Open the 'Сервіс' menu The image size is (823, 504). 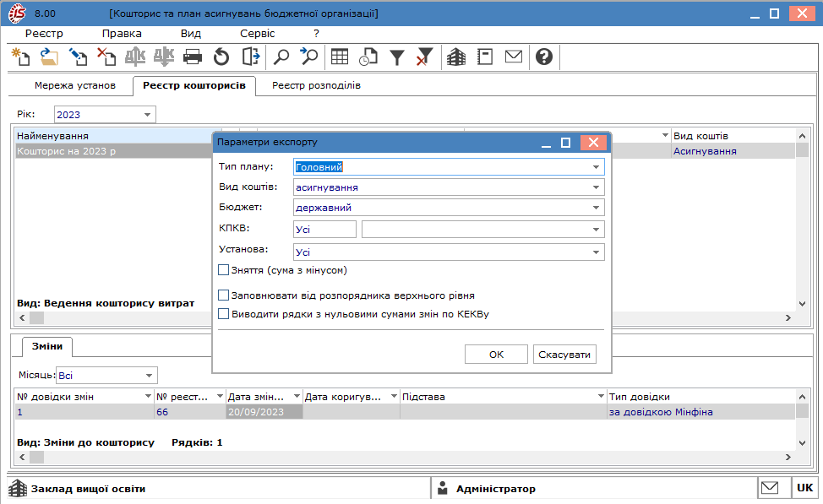pos(257,34)
